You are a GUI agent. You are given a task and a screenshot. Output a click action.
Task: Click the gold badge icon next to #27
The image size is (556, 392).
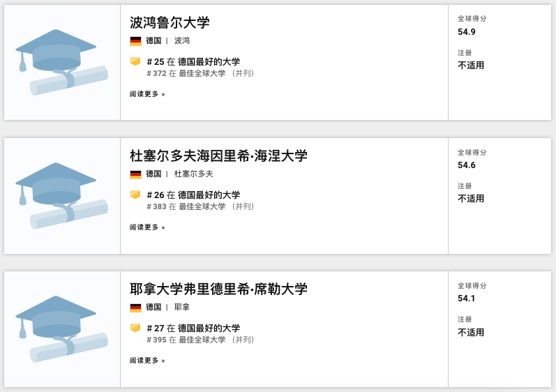135,328
